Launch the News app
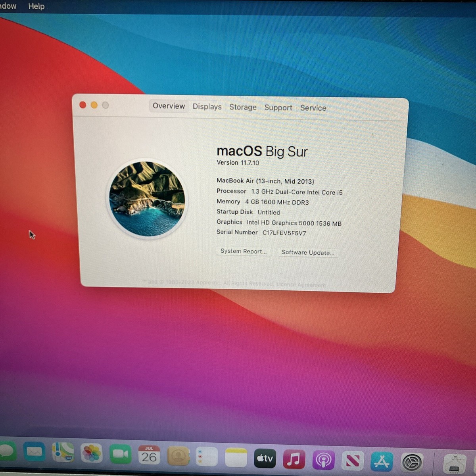The image size is (476, 476). point(353,461)
